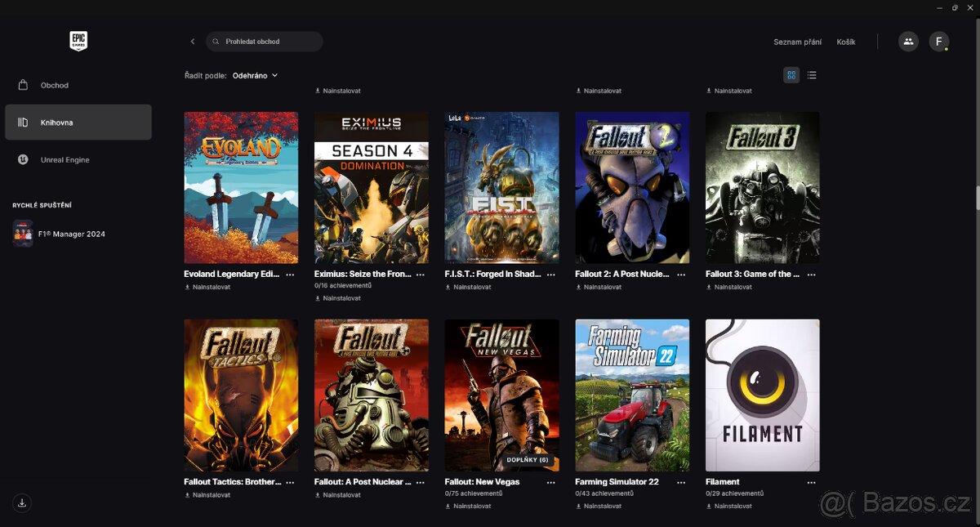Click Nainstalovat under Filament
The width and height of the screenshot is (980, 527).
pyautogui.click(x=733, y=506)
